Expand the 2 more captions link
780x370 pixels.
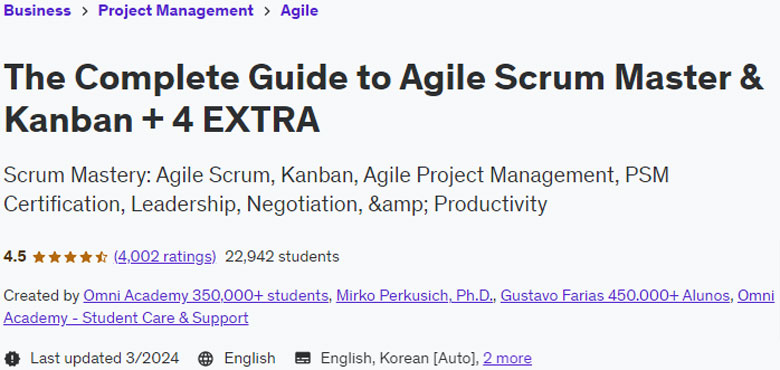coord(507,358)
